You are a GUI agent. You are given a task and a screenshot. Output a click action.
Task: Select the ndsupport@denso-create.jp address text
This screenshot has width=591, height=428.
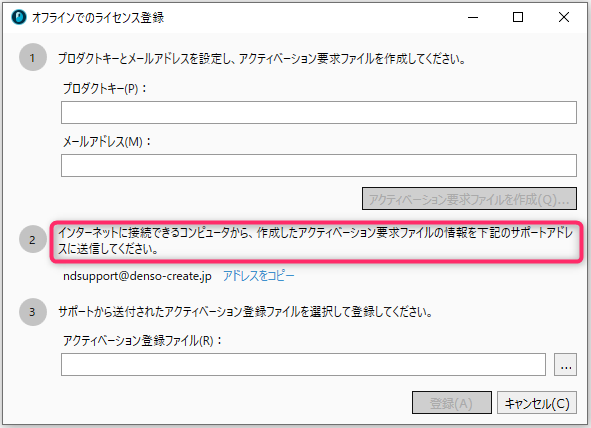click(x=137, y=276)
